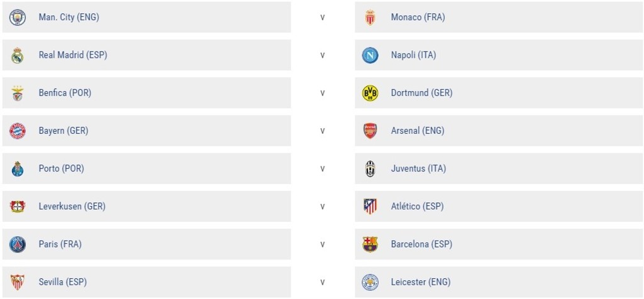Click the Dortmund BVB crest
Image resolution: width=644 pixels, height=299 pixels.
click(x=370, y=93)
